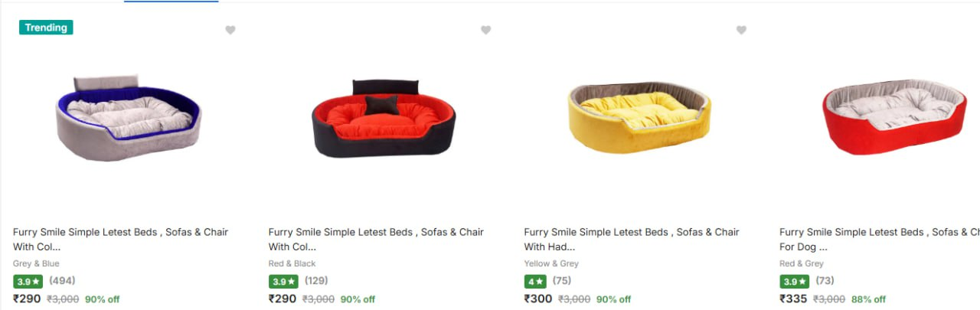Click heart icon on Yellow & Grey bed
Viewport: 980px width, 310px height.
(741, 30)
